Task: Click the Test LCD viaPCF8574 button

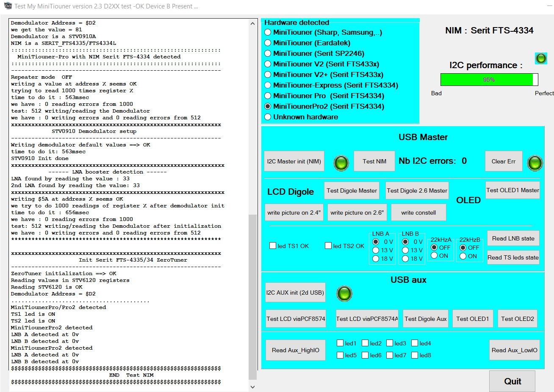Action: [x=296, y=319]
